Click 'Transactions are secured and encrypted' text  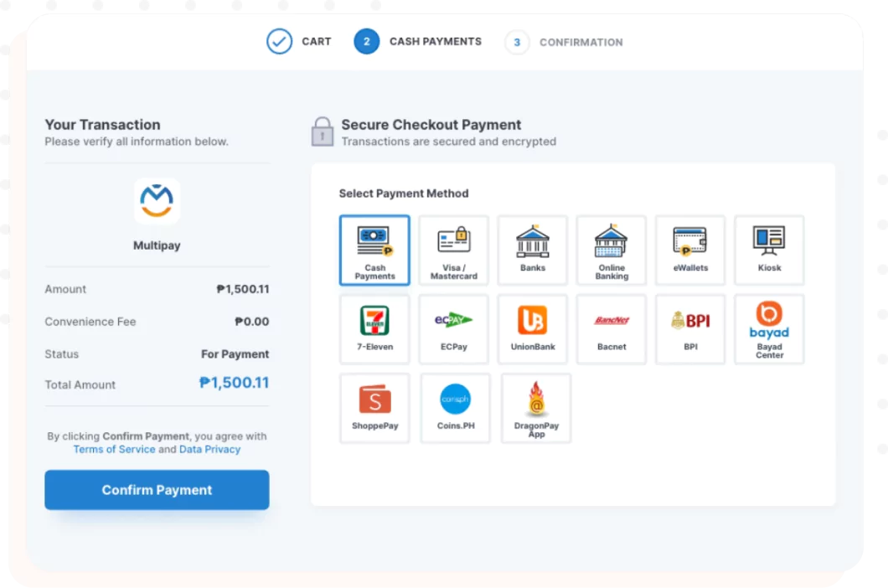tap(448, 142)
